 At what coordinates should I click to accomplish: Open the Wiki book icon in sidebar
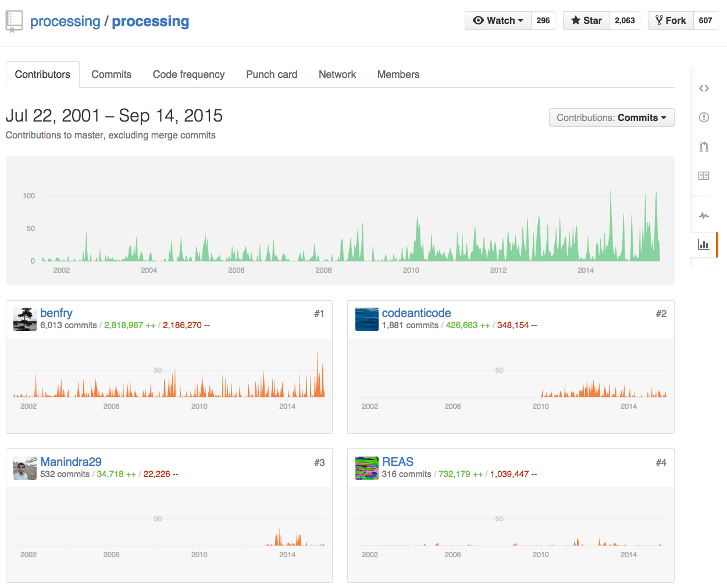pos(704,175)
